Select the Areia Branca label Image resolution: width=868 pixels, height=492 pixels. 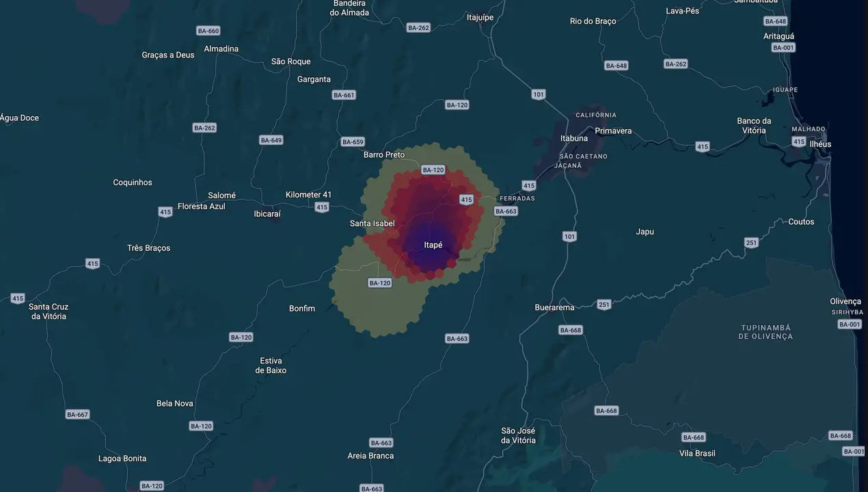click(370, 456)
